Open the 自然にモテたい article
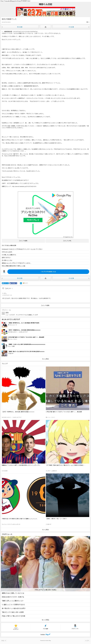Viewport: 91px width, 644px height. tap(6, 257)
